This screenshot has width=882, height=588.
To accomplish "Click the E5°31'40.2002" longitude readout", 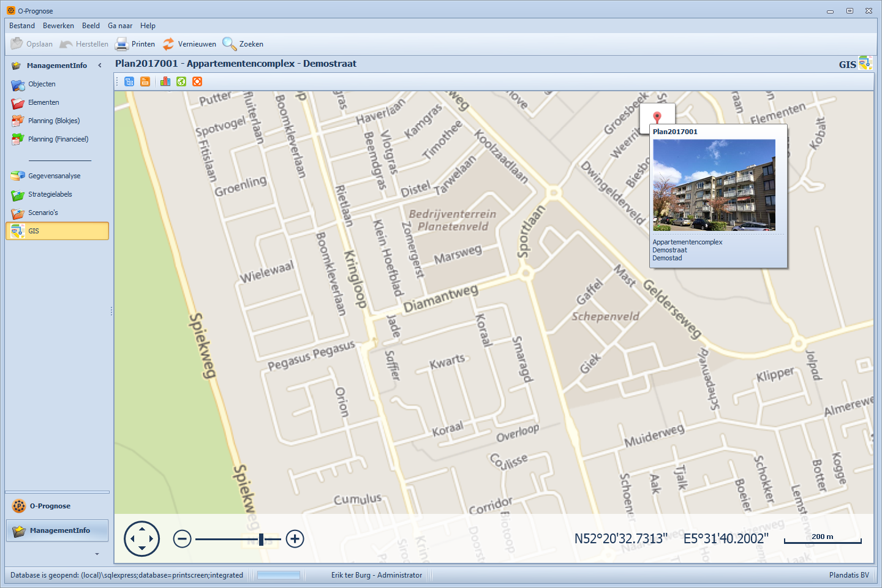I will (x=725, y=538).
